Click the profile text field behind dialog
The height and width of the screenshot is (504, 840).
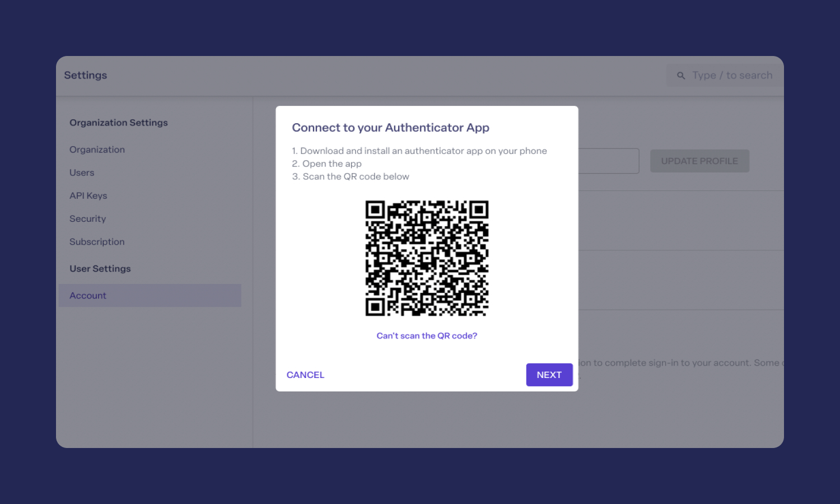pos(609,161)
